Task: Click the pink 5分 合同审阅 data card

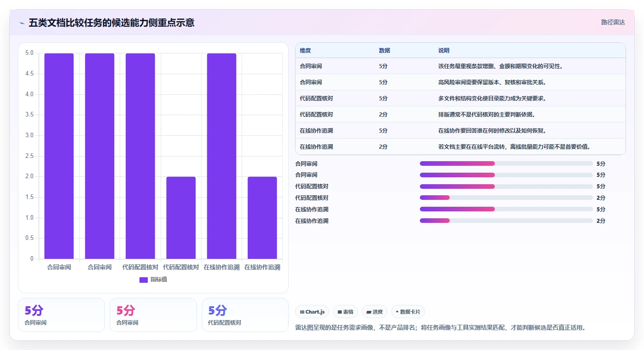Action: (153, 315)
